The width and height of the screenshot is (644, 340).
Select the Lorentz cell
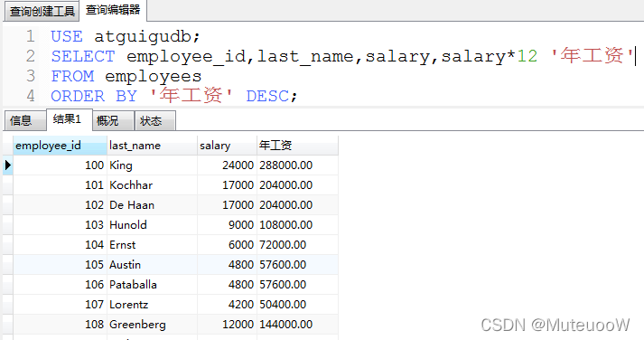pos(152,304)
